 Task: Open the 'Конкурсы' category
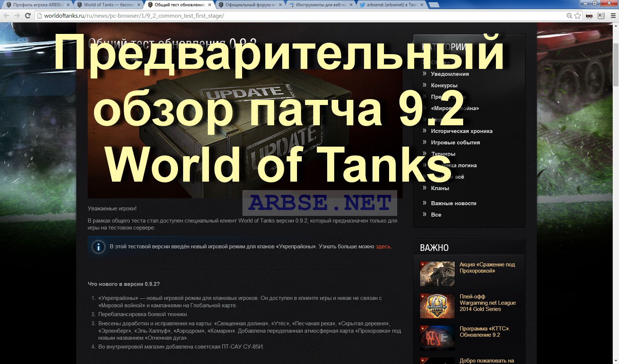point(444,85)
